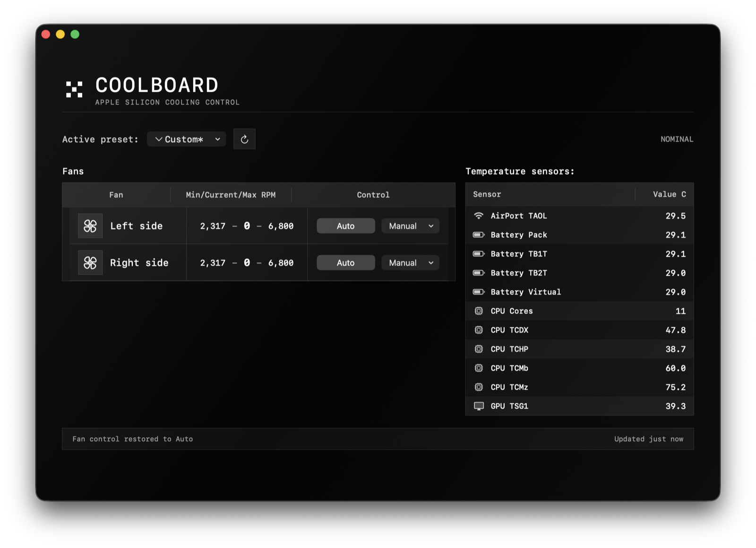Click the Battery TB1T battery icon
The image size is (756, 548).
(479, 254)
